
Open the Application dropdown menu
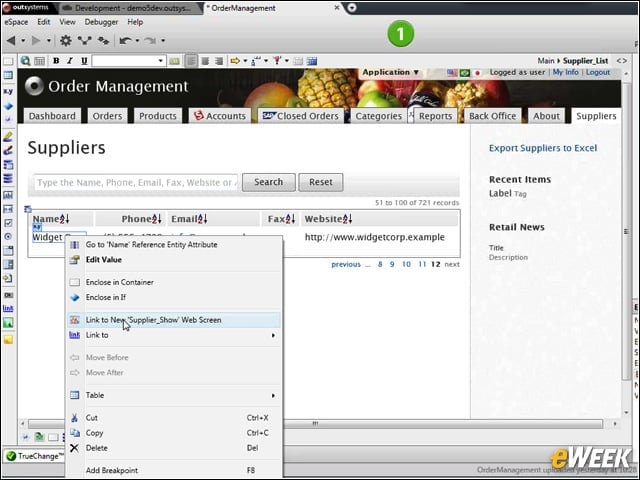390,72
